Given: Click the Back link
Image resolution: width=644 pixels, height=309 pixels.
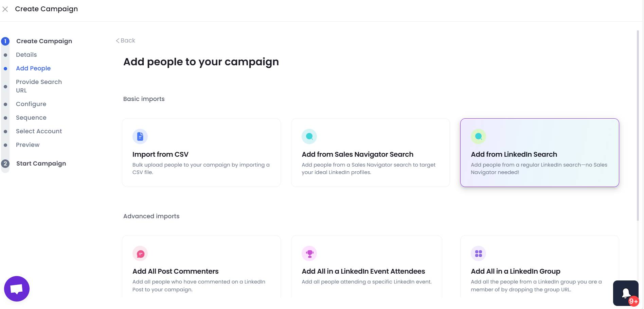Looking at the screenshot, I should point(126,40).
